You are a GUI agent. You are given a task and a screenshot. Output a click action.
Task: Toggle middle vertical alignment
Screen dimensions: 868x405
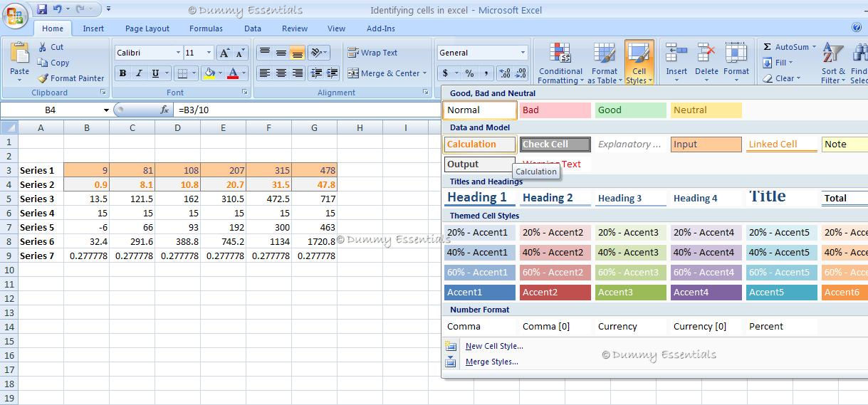(x=281, y=53)
